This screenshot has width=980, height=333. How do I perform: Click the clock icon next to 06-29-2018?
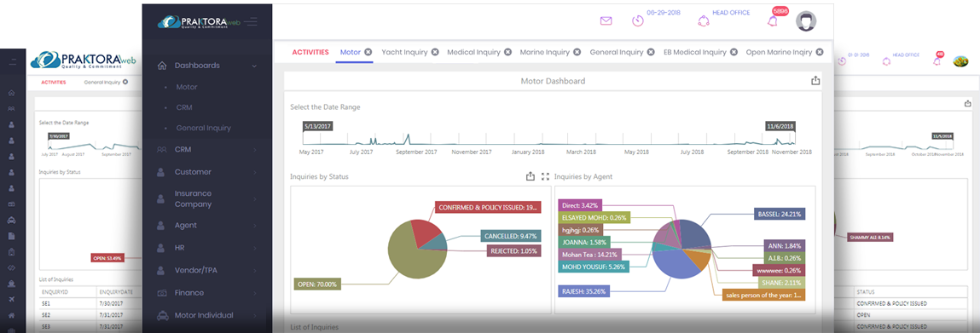637,20
